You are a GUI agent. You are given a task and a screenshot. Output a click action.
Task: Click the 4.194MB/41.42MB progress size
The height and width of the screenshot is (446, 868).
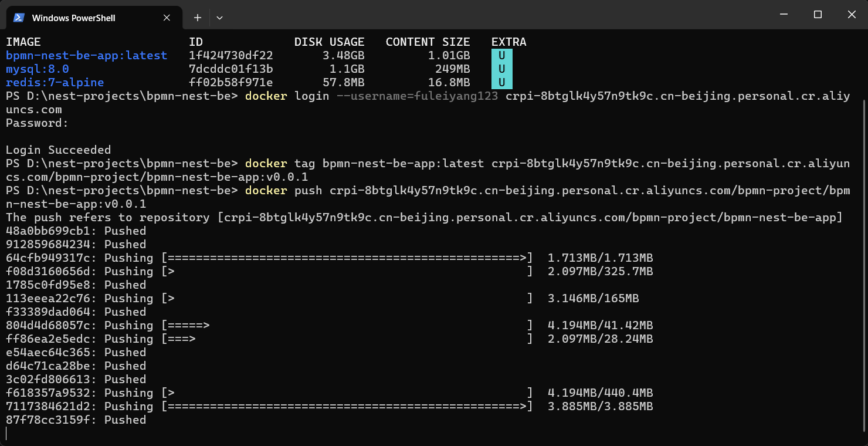click(601, 326)
